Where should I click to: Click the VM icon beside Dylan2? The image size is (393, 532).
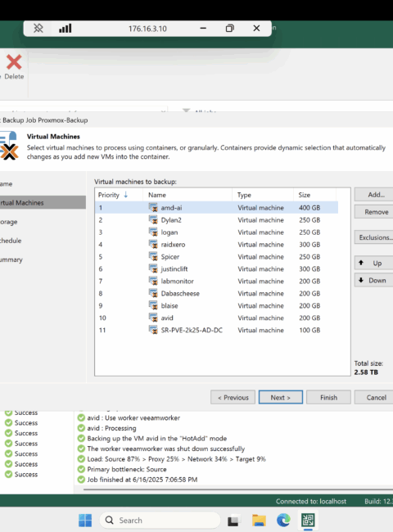153,220
